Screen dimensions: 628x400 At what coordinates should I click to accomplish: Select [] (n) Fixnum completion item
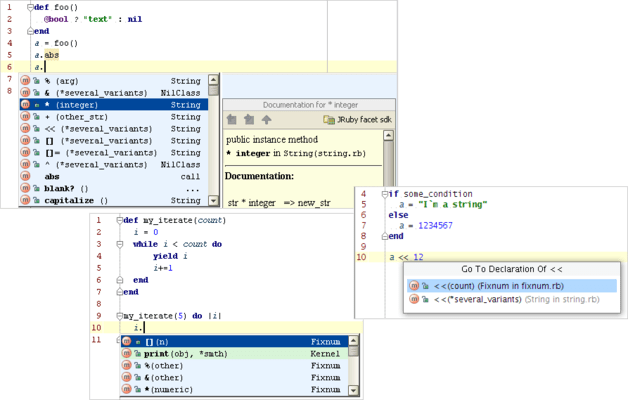(235, 342)
